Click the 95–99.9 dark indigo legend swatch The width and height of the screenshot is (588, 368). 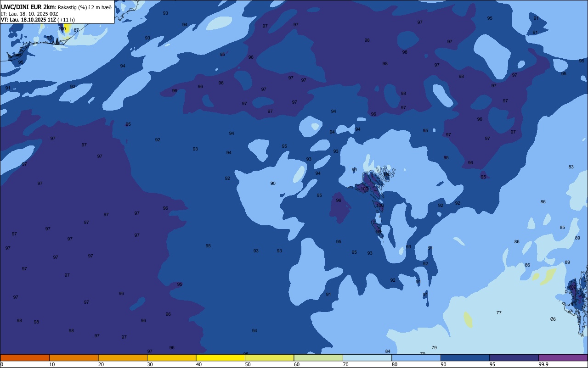[514, 357]
